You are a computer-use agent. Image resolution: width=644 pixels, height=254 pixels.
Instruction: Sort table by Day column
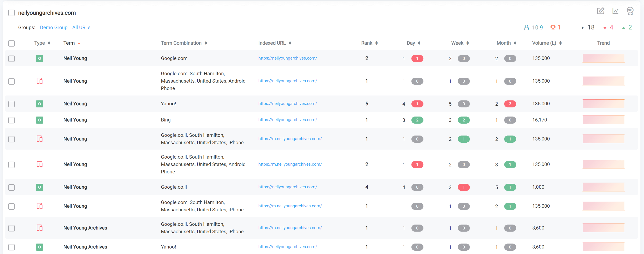pos(413,43)
